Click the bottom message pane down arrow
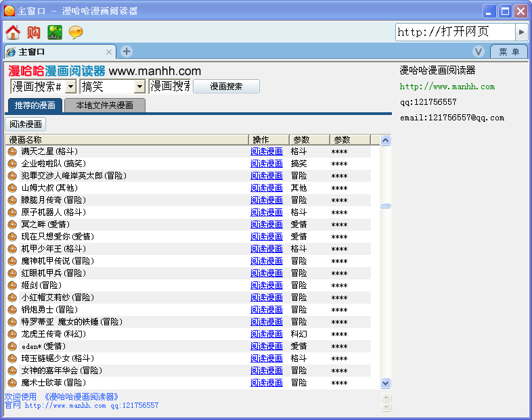Viewport: 532px width, 420px height. pos(386,406)
